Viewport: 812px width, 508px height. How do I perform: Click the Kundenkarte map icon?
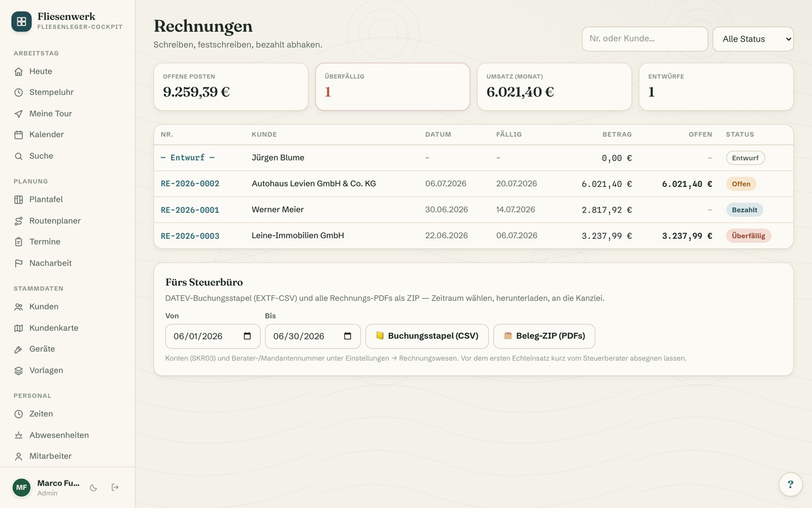(19, 328)
